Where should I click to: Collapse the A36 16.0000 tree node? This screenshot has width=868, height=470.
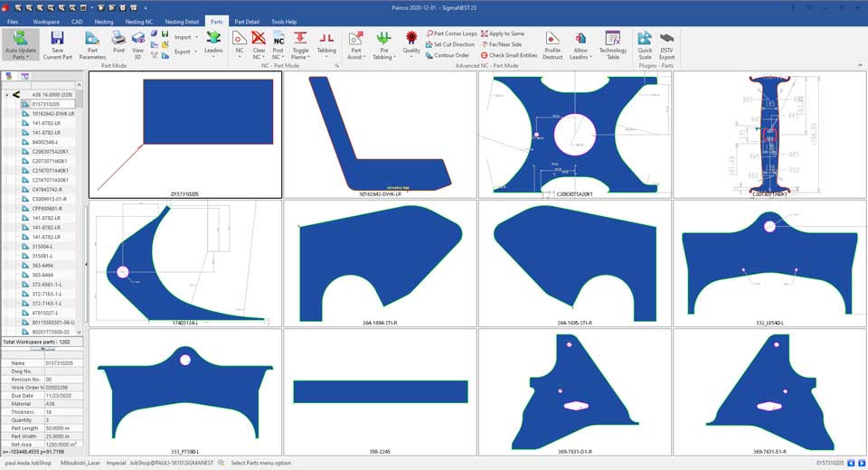7,94
